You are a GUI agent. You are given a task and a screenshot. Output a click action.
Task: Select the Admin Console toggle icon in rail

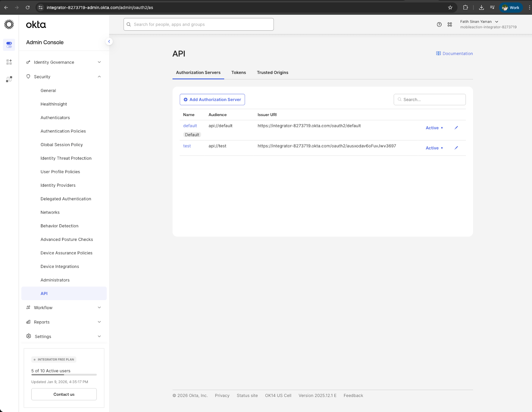(9, 45)
